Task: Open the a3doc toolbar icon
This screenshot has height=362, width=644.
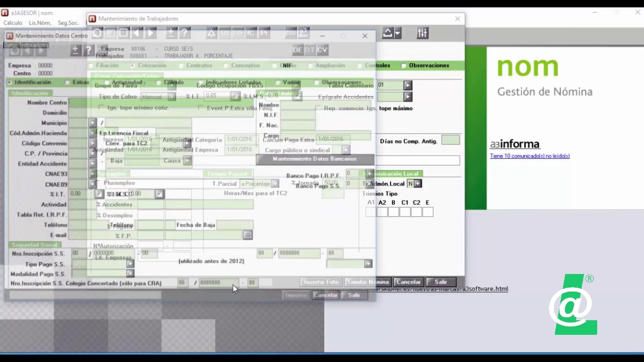Action: (x=303, y=33)
